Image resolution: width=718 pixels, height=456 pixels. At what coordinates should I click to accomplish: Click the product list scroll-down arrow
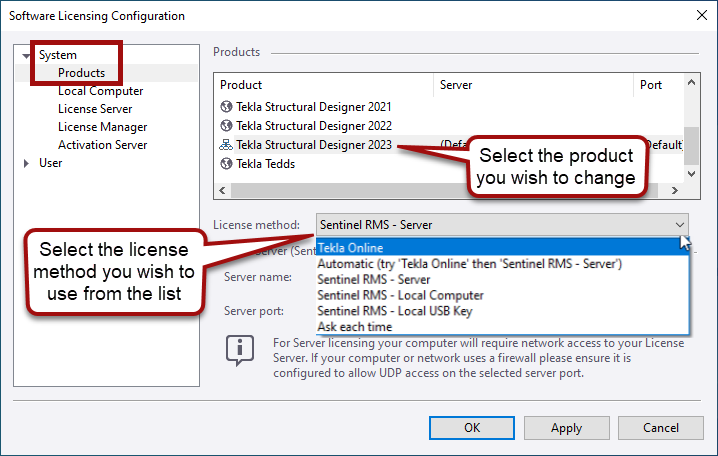click(x=691, y=174)
